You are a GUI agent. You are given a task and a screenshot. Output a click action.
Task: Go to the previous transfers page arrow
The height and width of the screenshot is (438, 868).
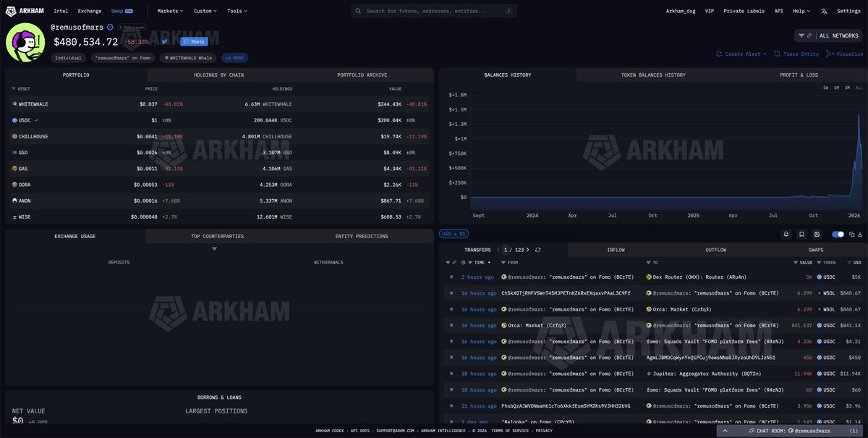pos(498,250)
